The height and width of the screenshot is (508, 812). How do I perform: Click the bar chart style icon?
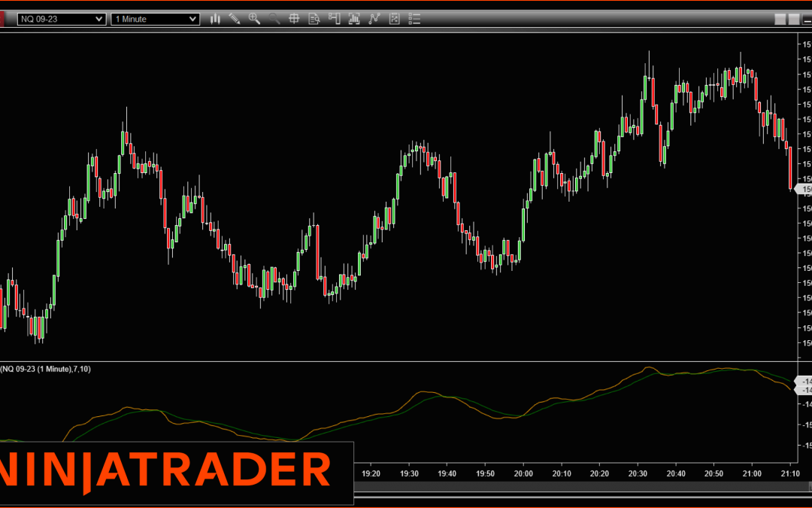pyautogui.click(x=215, y=19)
